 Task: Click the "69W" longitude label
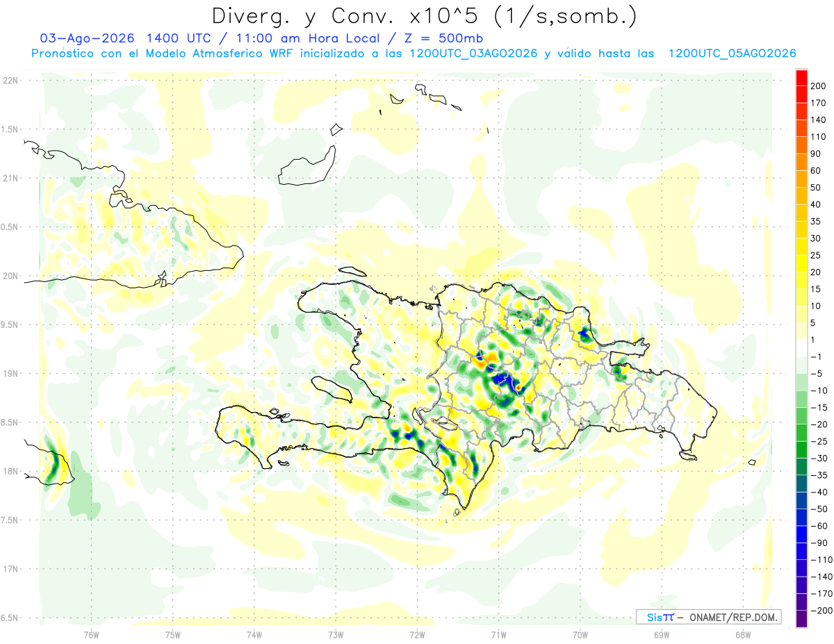coord(661,634)
